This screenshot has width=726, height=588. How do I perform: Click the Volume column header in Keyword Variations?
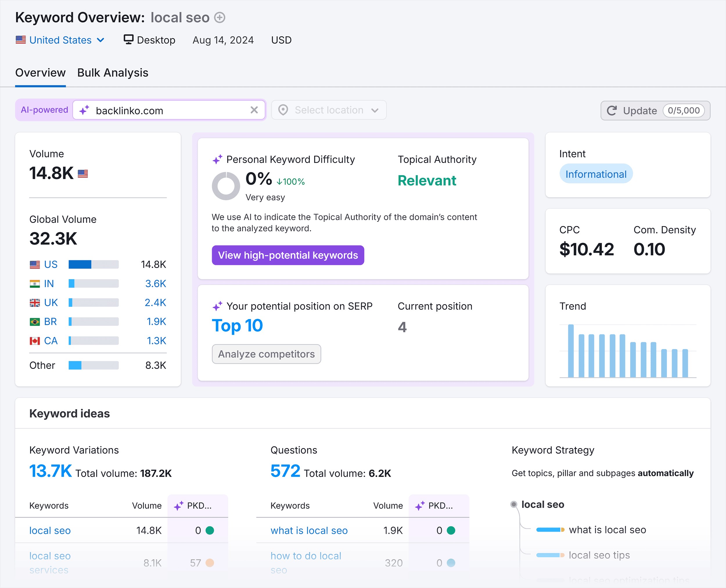pyautogui.click(x=147, y=506)
